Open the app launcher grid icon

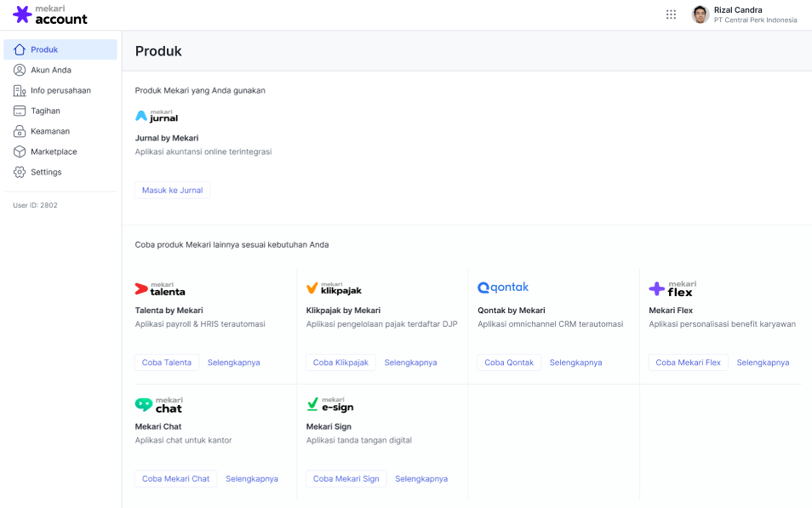click(x=671, y=14)
